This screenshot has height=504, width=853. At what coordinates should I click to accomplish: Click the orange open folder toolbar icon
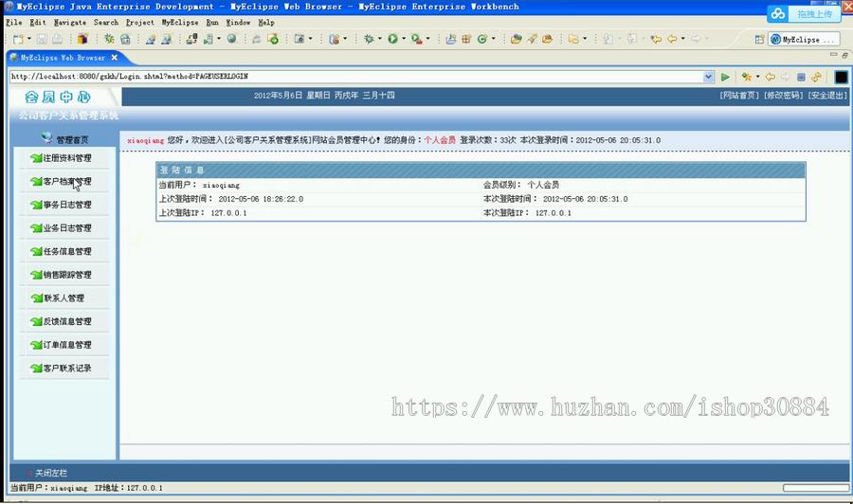[547, 39]
